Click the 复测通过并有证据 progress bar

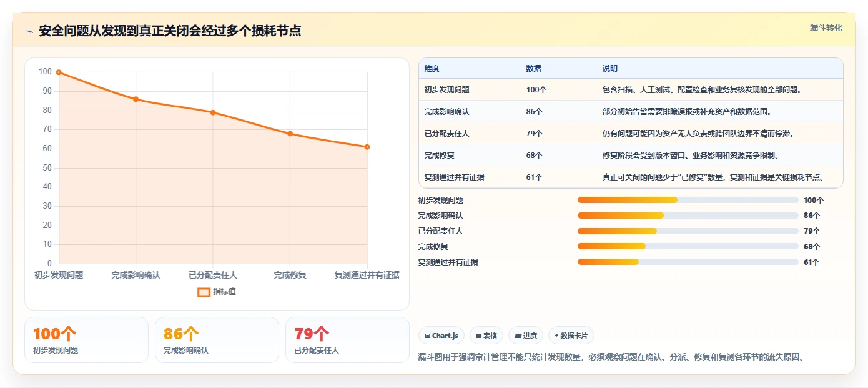click(x=688, y=262)
